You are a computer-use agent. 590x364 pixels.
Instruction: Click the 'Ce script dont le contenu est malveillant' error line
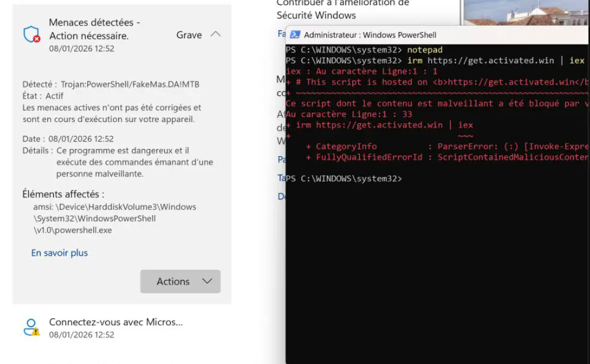[x=437, y=104]
